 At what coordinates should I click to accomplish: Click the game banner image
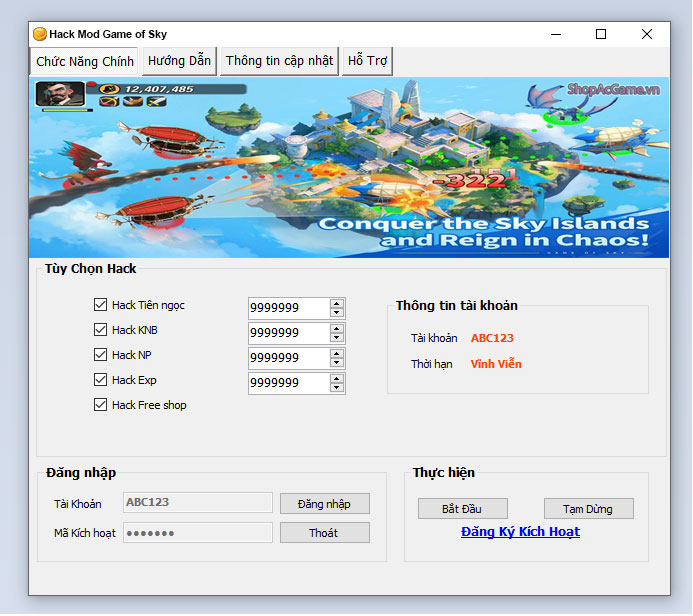349,167
